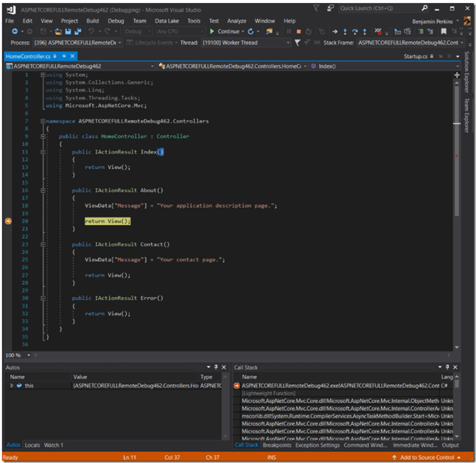476x463 pixels.
Task: Close the Autos panel
Action: (x=224, y=367)
